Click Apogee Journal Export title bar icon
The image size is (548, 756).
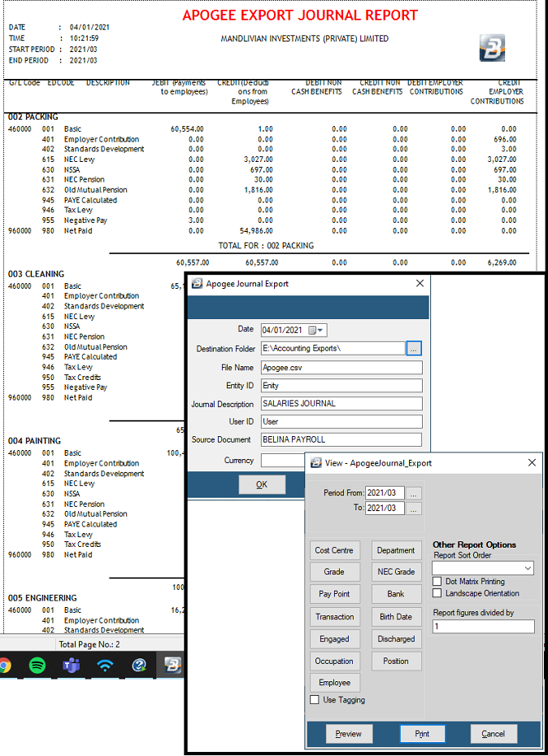(x=197, y=283)
